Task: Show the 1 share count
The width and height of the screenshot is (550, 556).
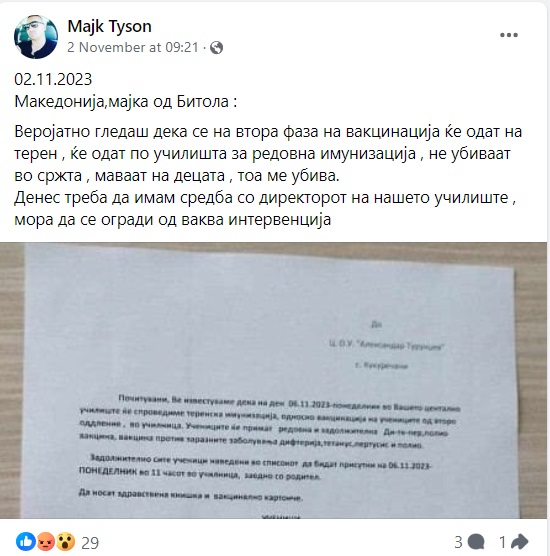Action: [x=502, y=542]
